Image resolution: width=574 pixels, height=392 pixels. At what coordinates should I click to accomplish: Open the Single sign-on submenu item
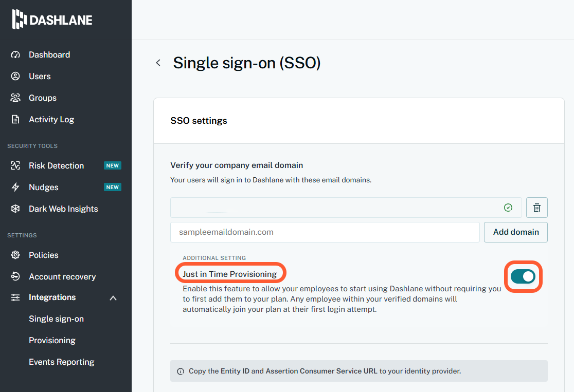[57, 319]
